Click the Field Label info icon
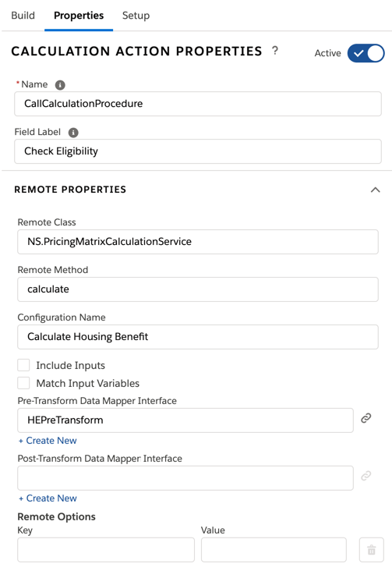The image size is (392, 571). click(x=73, y=133)
